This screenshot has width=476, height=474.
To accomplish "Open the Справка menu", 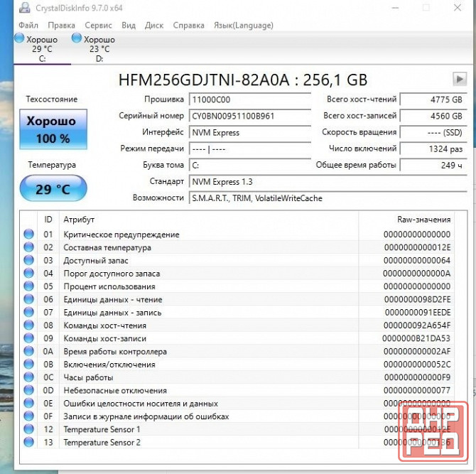I will click(x=188, y=25).
